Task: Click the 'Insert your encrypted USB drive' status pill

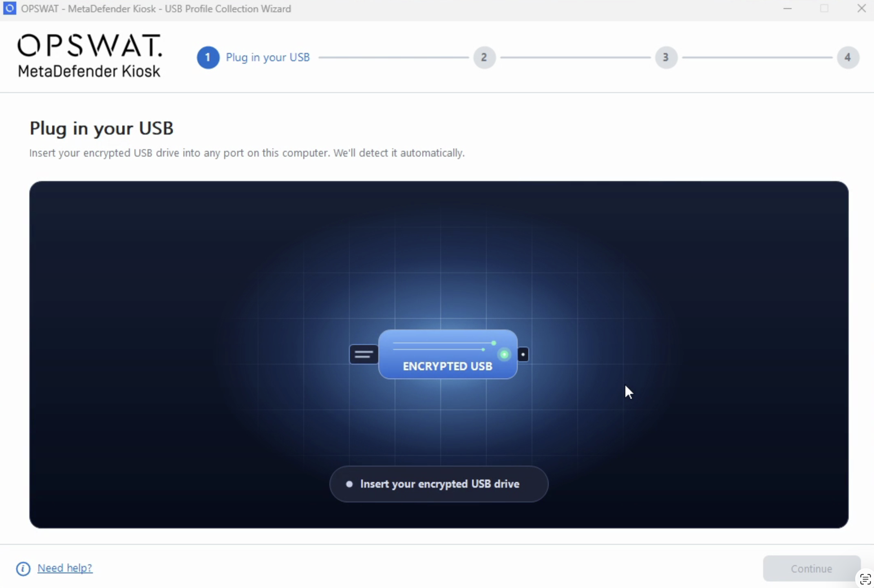Action: coord(439,484)
